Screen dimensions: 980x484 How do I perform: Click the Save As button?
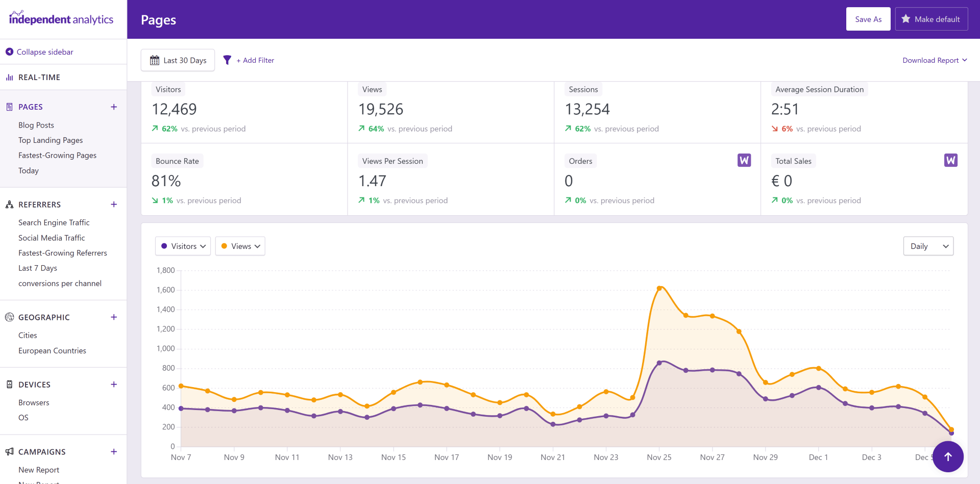point(868,19)
